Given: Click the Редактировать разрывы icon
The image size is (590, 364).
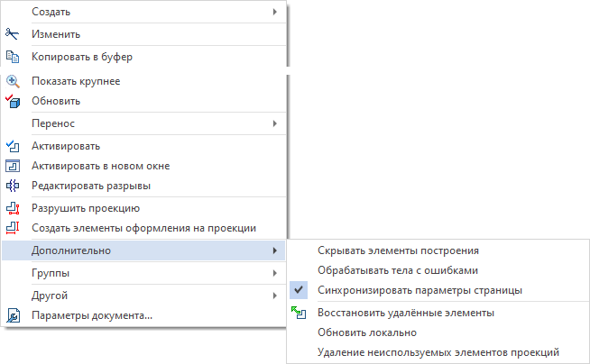Looking at the screenshot, I should click(x=13, y=186).
